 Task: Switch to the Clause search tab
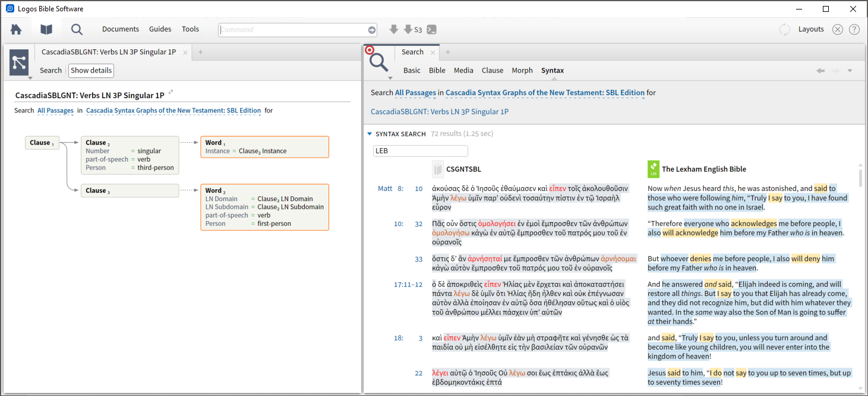coord(493,70)
